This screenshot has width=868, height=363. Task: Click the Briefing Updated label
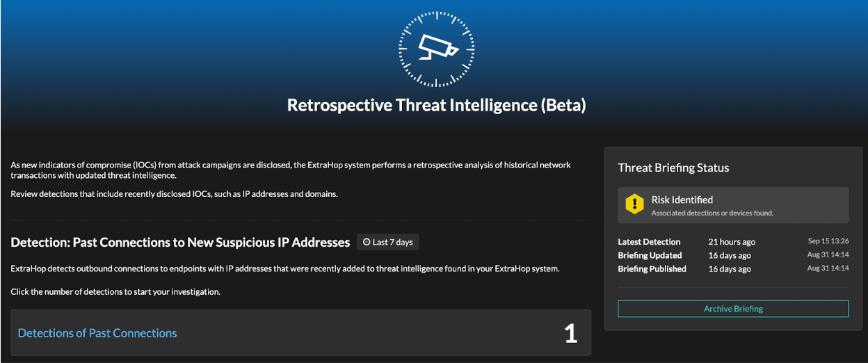coord(650,255)
